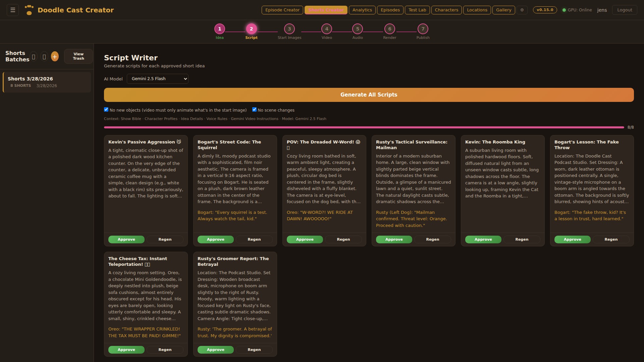Screen dimensions: 644x362
Task: Select step 7 Publish circle
Action: [x=423, y=29]
